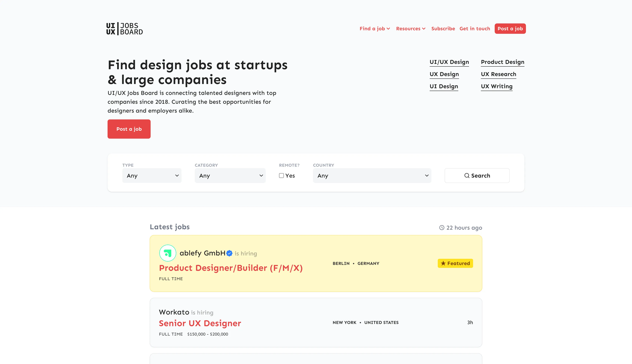Click the UI UX Jobs Board logo

pyautogui.click(x=124, y=29)
